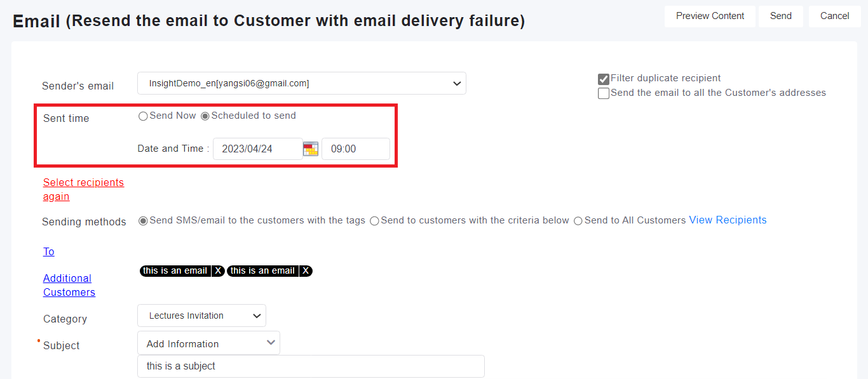Open the Select recipients again link

click(83, 189)
